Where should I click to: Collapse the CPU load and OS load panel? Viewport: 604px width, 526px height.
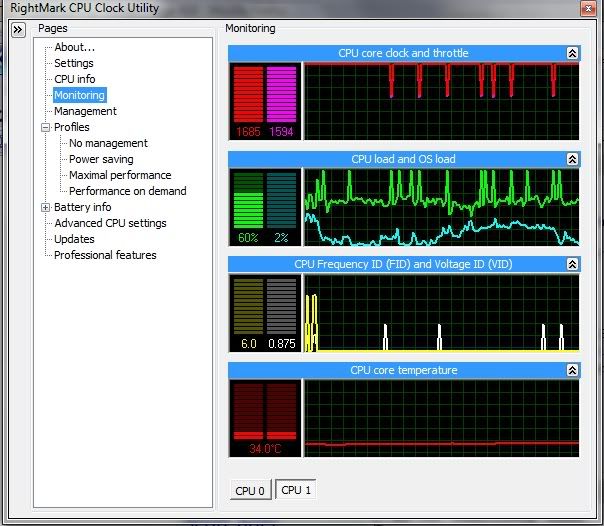coord(571,159)
